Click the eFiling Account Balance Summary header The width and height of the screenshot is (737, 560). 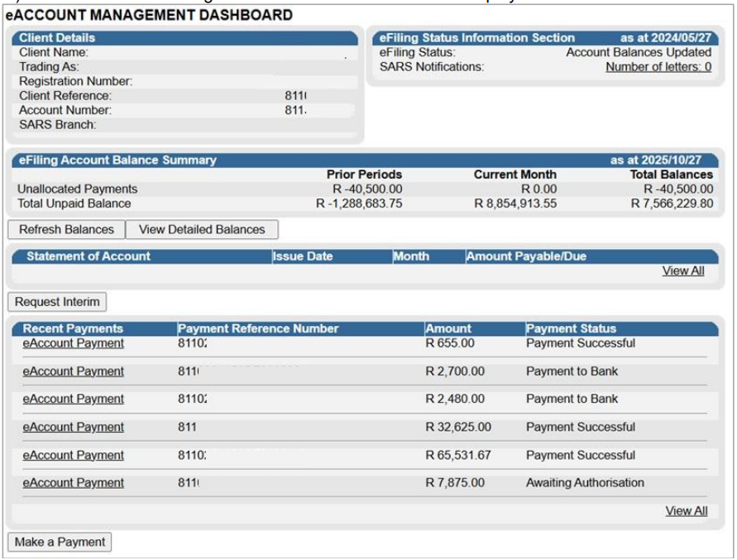(117, 160)
